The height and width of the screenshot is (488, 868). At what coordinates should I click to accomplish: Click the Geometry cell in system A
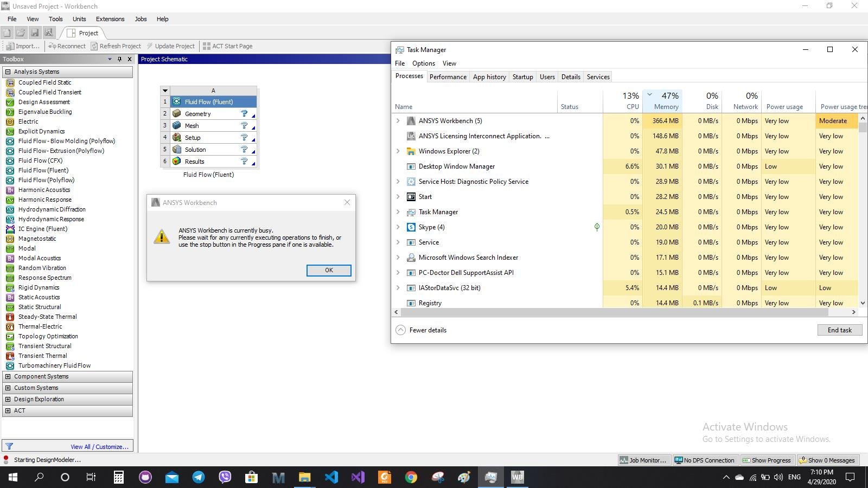coord(213,114)
